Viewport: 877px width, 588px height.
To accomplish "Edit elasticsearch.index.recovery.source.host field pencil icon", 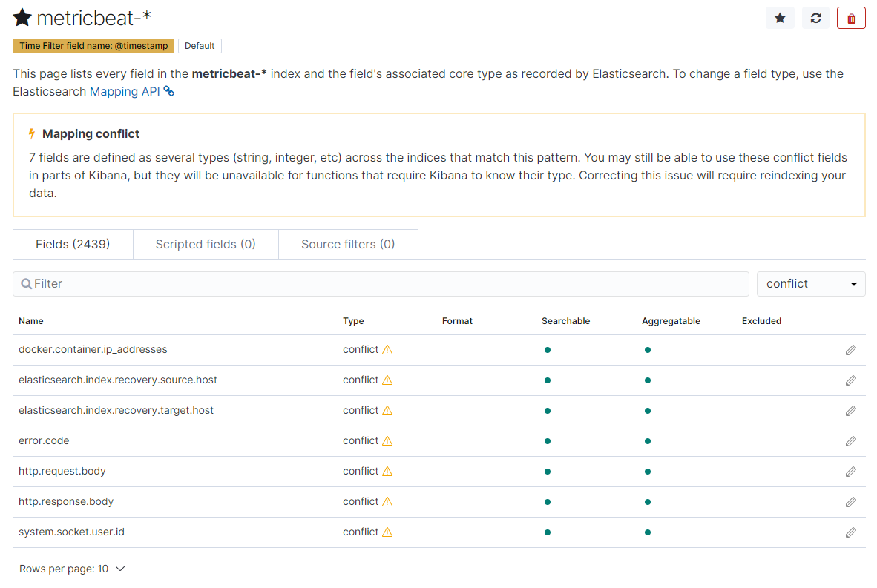I will tap(850, 380).
